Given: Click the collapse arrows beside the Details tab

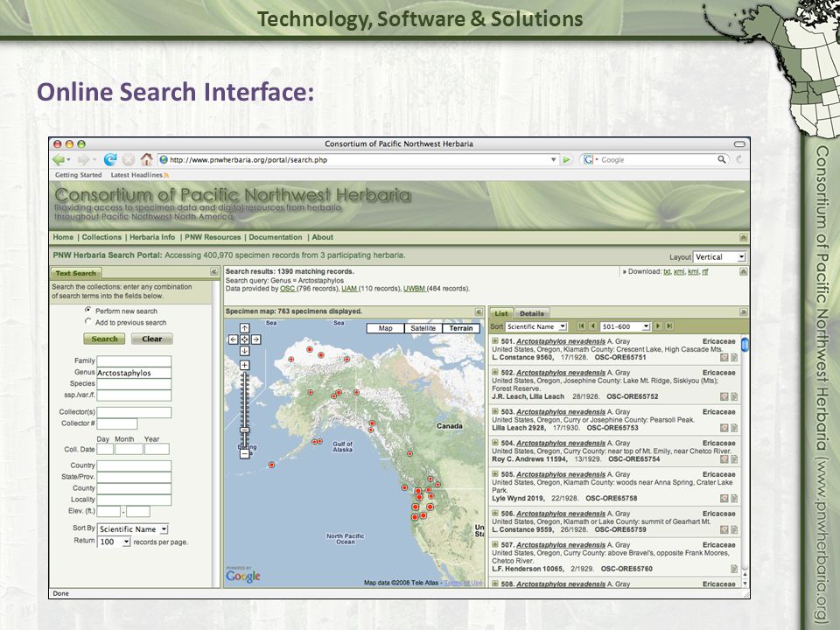Looking at the screenshot, I should [744, 311].
